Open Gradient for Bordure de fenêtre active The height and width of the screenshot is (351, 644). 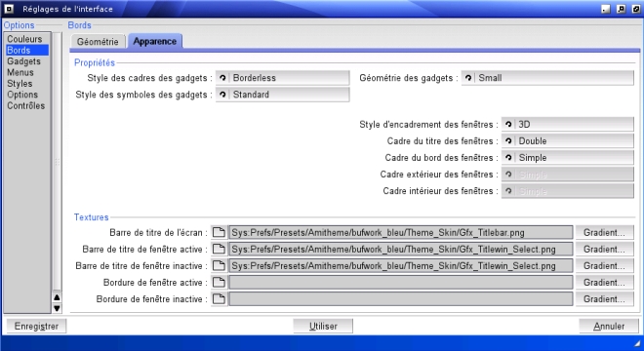tap(604, 283)
